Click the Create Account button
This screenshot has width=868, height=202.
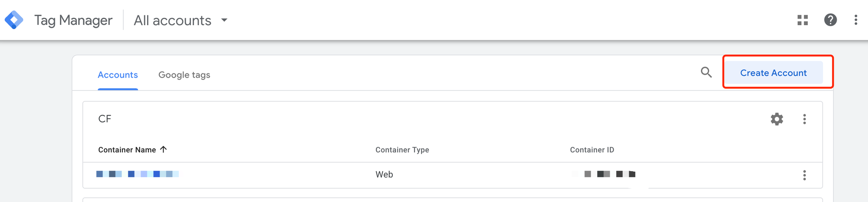[x=773, y=73]
